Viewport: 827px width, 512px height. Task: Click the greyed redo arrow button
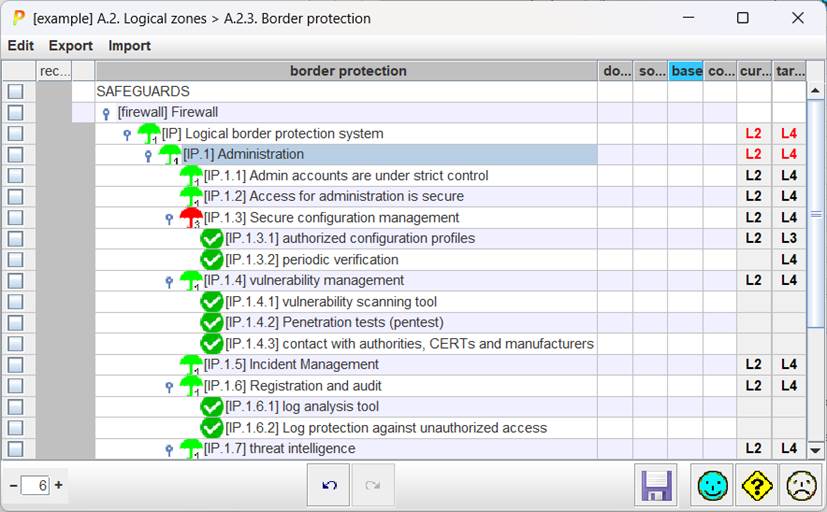click(373, 485)
